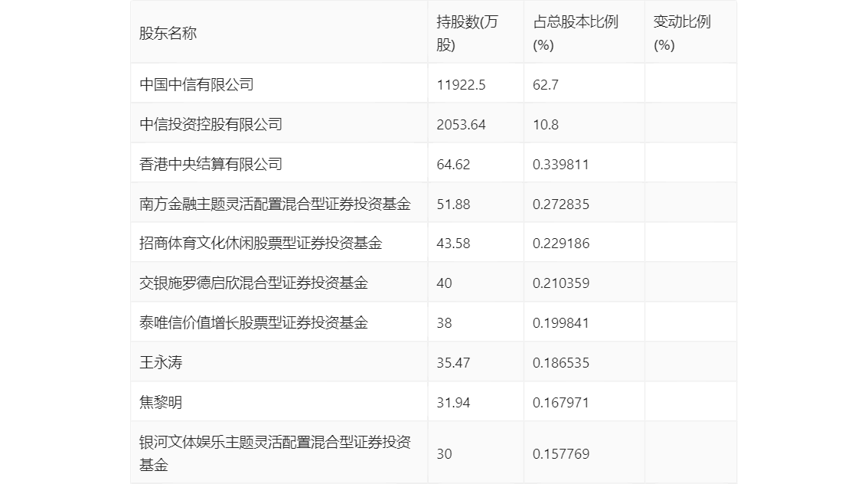Select the holding value 38

(x=444, y=323)
